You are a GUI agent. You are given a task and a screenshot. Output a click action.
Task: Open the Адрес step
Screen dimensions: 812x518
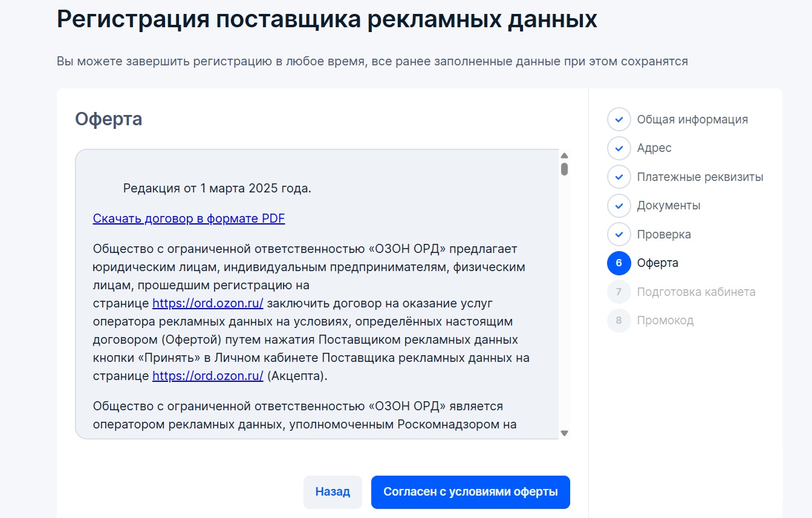pyautogui.click(x=654, y=148)
